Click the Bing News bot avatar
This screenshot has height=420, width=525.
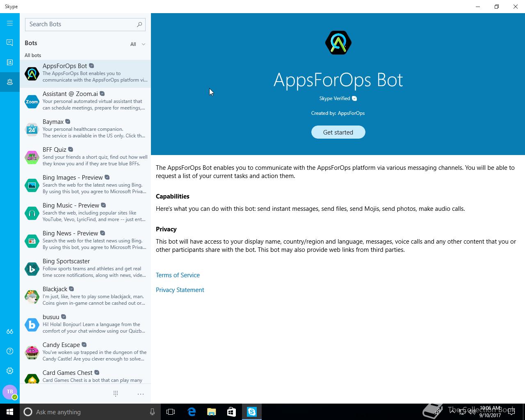tap(32, 241)
